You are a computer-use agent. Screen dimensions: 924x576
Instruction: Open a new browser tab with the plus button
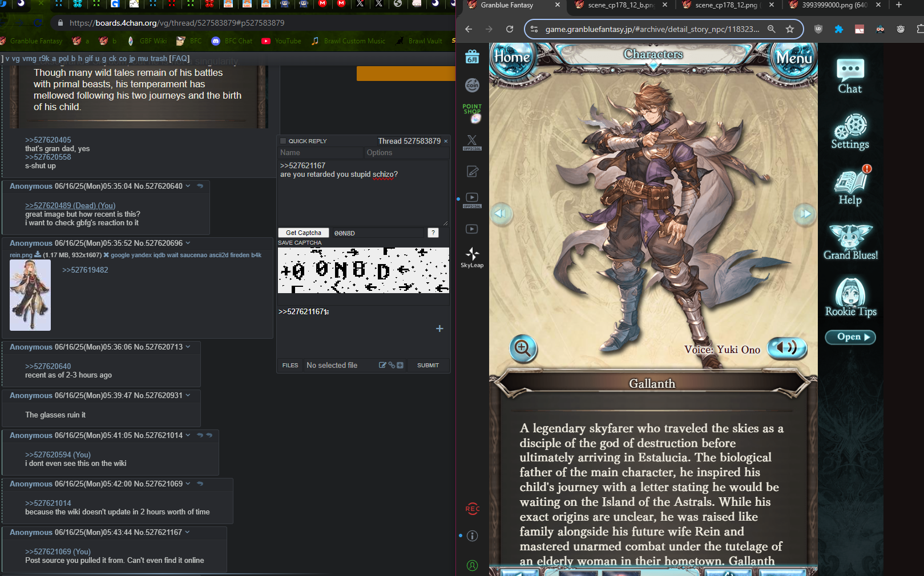[x=899, y=5]
